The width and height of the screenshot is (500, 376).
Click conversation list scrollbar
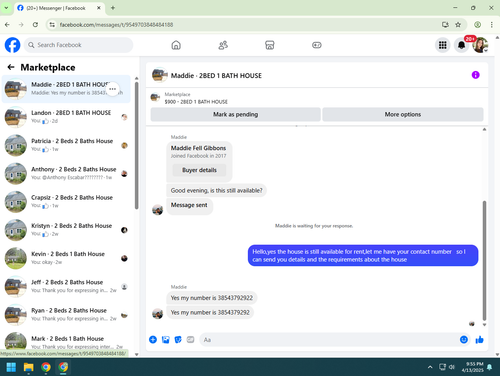(136, 145)
